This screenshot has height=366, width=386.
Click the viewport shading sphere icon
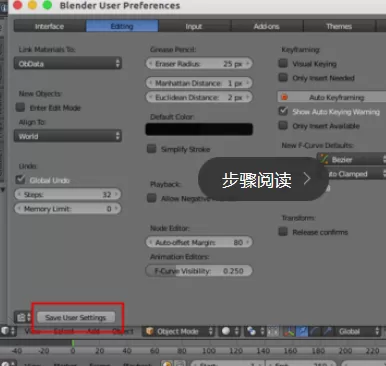tap(226, 331)
